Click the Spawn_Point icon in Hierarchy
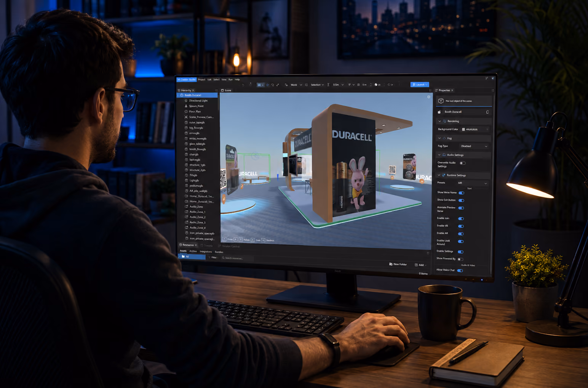Viewport: 588px width, 388px height. coord(186,106)
